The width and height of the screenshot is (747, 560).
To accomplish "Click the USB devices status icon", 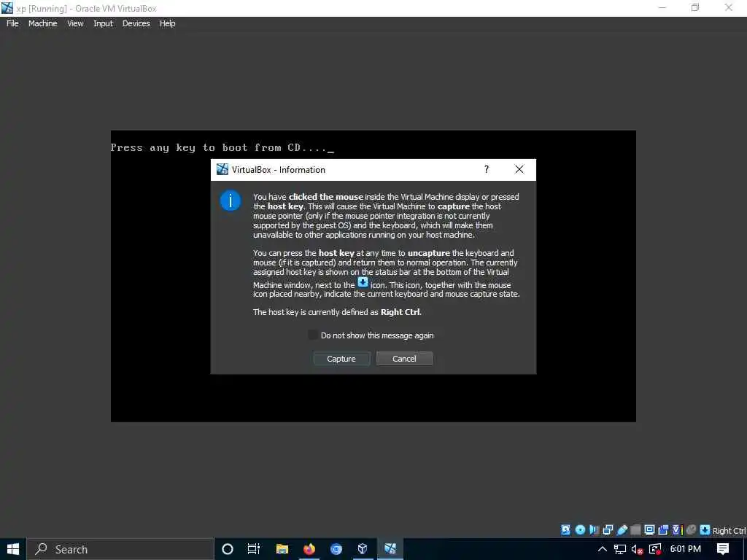I will [x=622, y=530].
